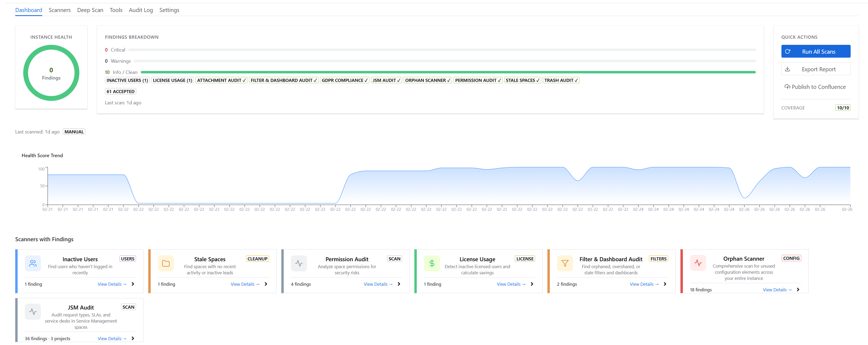Click the LICENSE USAGE (1) tag
The image size is (868, 345).
[x=173, y=80]
